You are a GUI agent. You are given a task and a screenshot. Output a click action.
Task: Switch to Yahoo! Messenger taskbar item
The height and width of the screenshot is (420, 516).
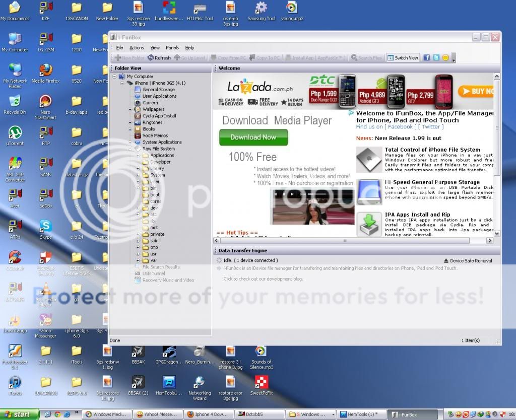pos(157,414)
